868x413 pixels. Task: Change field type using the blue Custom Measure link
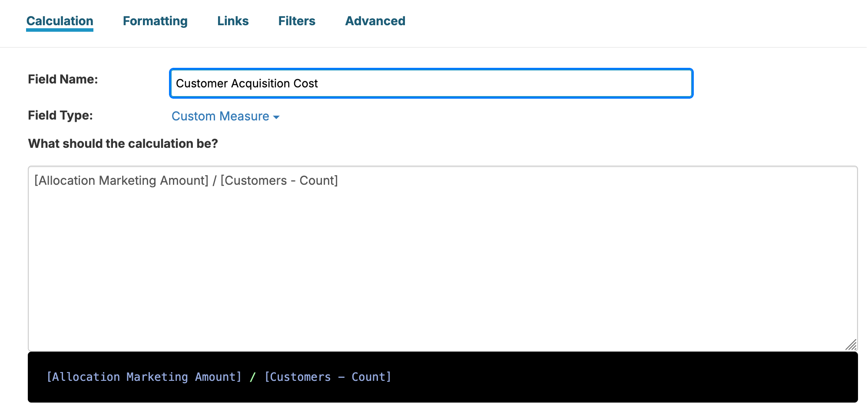[x=220, y=116]
